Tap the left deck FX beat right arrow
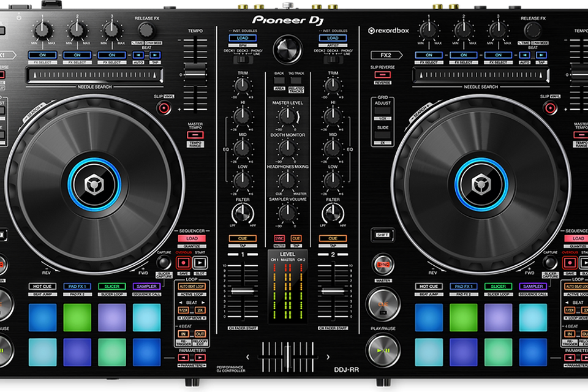Viewport: 588px width, 392px height. [155, 55]
